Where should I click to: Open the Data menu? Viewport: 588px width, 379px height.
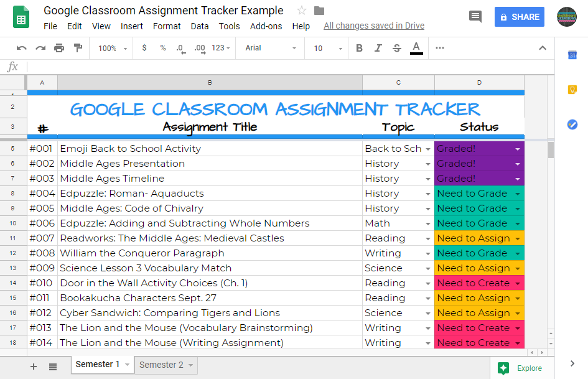point(200,26)
